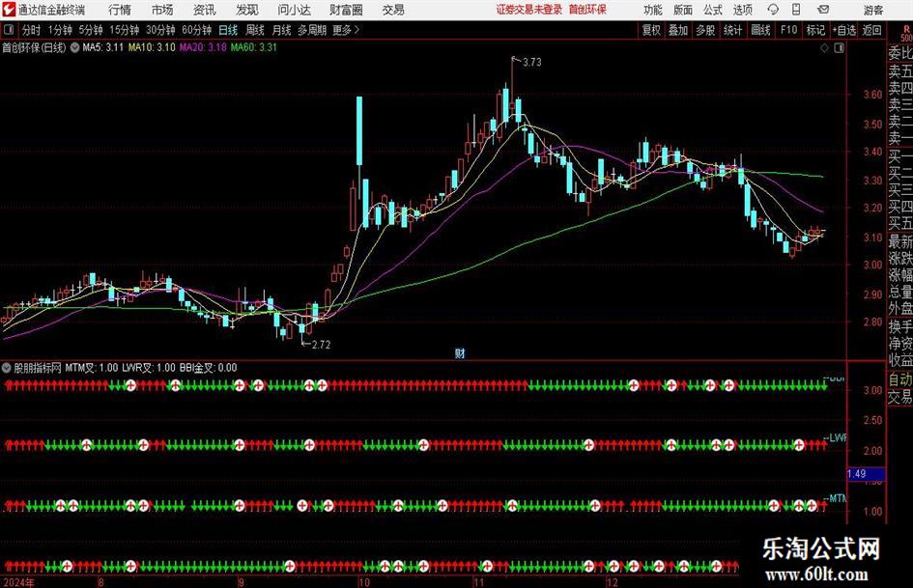Click the blue 1.49 axis value box

(866, 474)
